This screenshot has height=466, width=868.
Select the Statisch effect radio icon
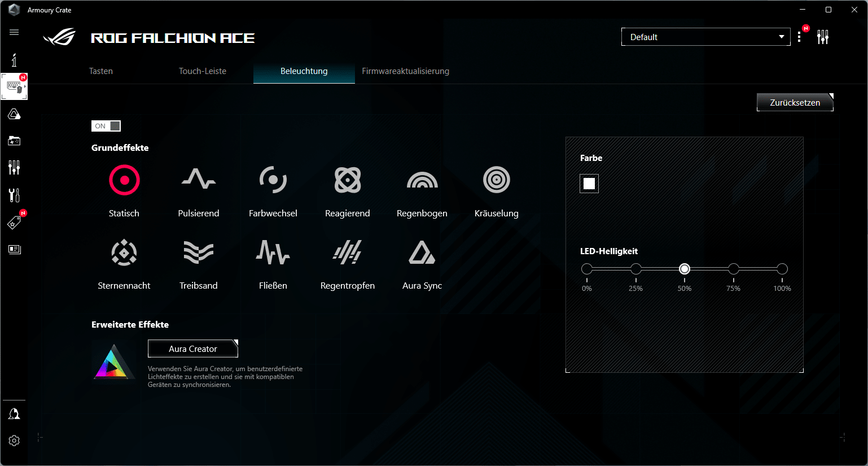(x=124, y=180)
